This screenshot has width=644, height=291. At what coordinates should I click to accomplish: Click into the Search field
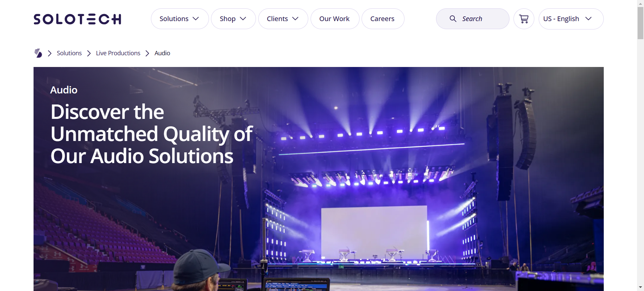(473, 19)
